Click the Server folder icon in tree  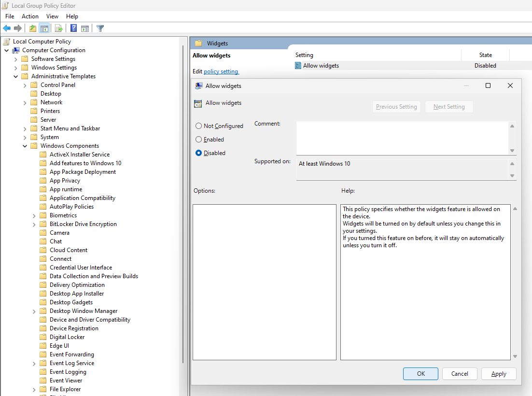(x=34, y=119)
